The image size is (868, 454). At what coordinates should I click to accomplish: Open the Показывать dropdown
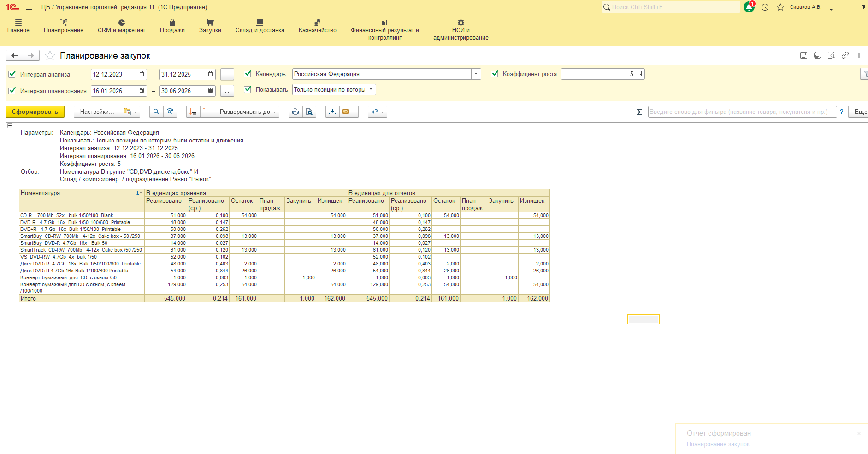[371, 90]
